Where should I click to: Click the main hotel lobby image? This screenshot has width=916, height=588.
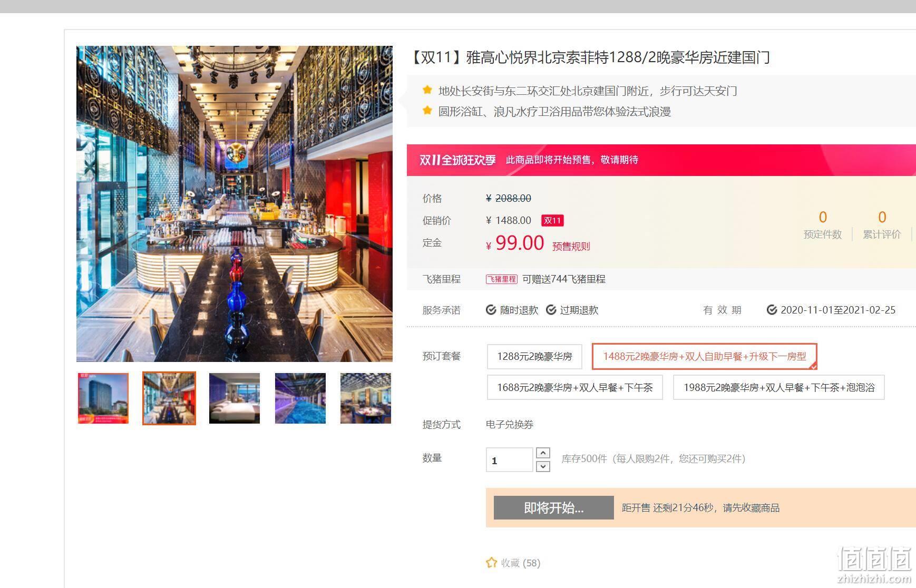235,204
